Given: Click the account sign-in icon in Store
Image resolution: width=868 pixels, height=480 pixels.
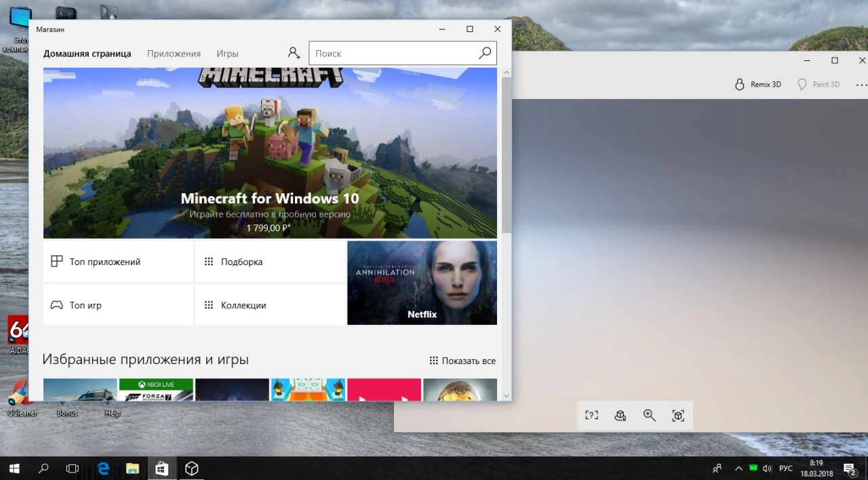Looking at the screenshot, I should [294, 53].
